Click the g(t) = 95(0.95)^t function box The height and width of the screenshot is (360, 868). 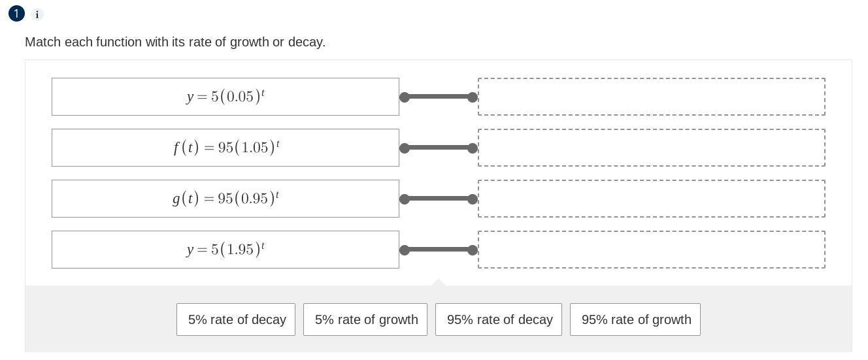click(x=225, y=199)
